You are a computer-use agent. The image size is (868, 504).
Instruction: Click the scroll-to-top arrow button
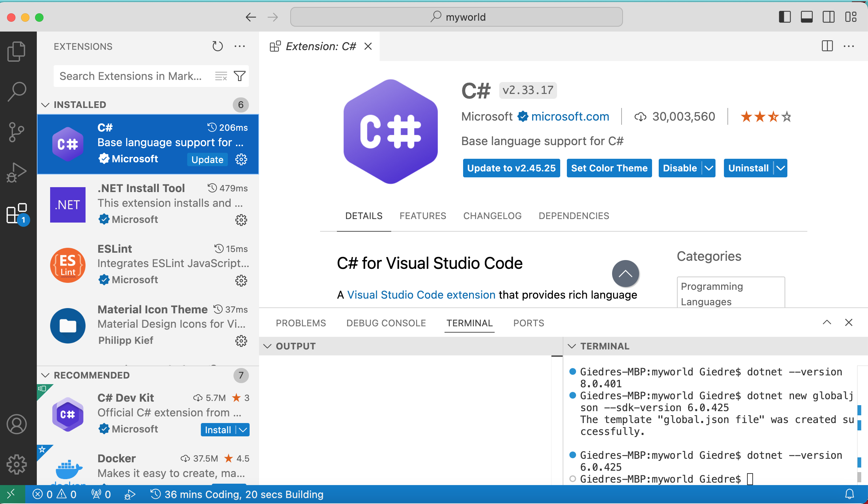tap(626, 273)
